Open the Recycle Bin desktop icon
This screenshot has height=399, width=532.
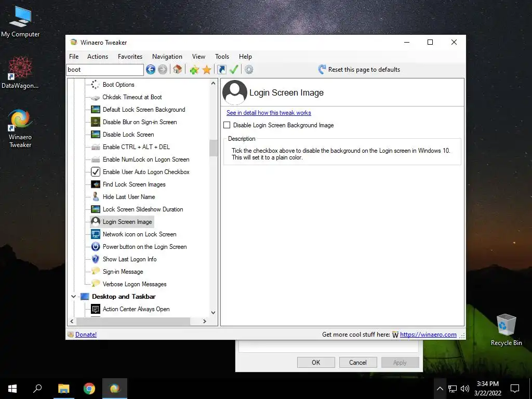506,329
